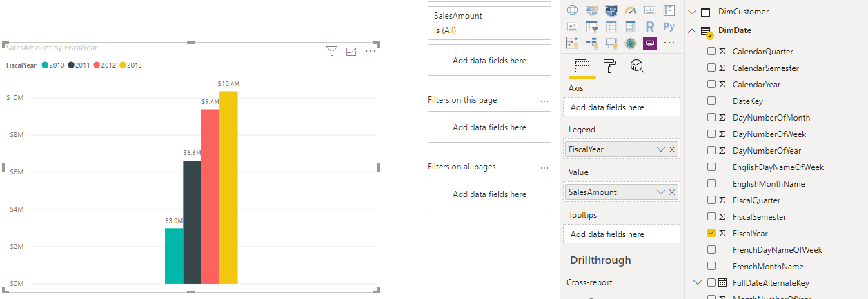The height and width of the screenshot is (299, 868).
Task: Remove FiscalYear from Legend
Action: (x=672, y=149)
